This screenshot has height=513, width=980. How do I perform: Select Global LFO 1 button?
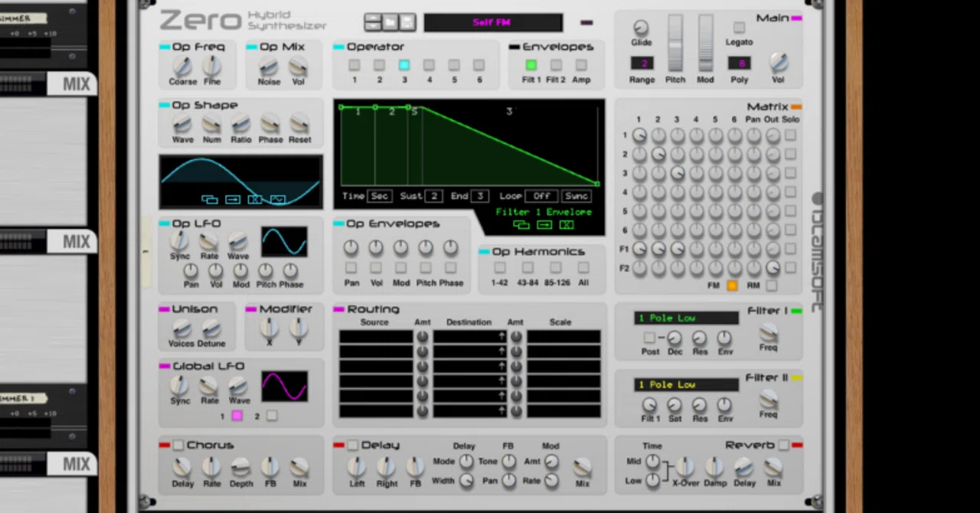[x=237, y=416]
